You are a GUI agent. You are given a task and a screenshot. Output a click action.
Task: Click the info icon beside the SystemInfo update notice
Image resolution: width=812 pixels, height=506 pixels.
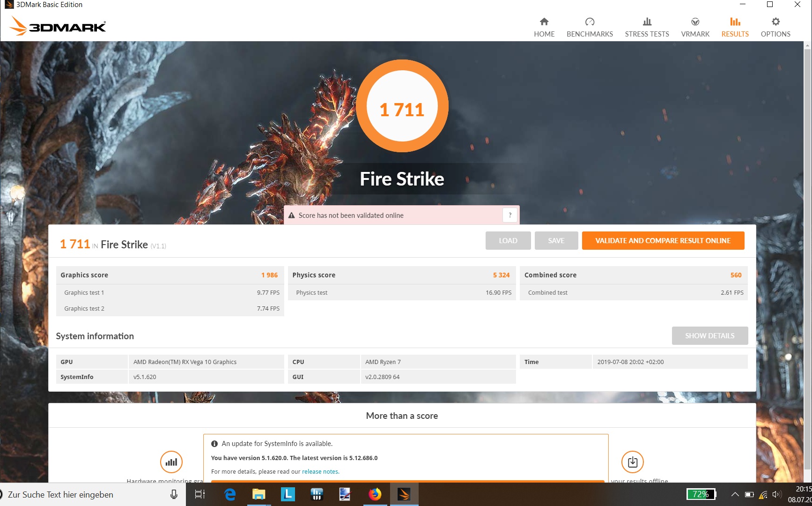point(214,444)
